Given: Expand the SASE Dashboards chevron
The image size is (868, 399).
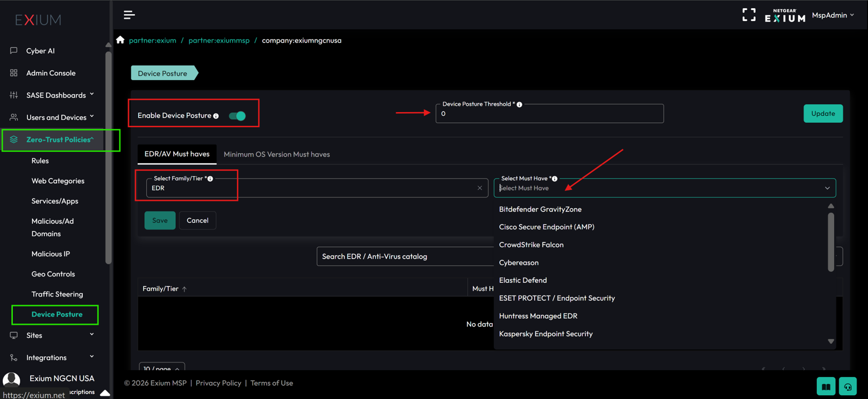Looking at the screenshot, I should tap(92, 94).
